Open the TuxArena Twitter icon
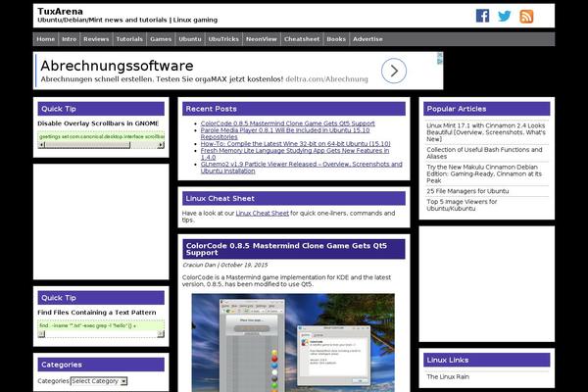The height and width of the screenshot is (392, 588). 504,16
